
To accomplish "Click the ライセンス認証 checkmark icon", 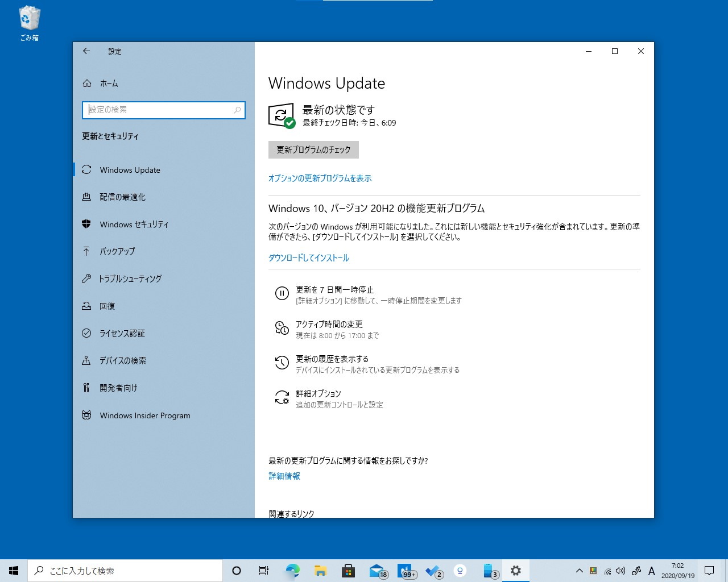I will point(86,333).
